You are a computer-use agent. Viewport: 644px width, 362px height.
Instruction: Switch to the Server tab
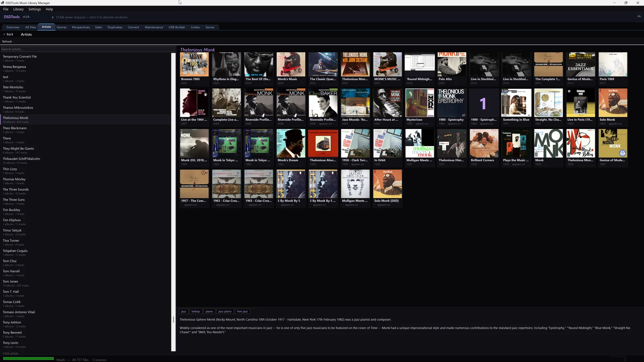(210, 27)
